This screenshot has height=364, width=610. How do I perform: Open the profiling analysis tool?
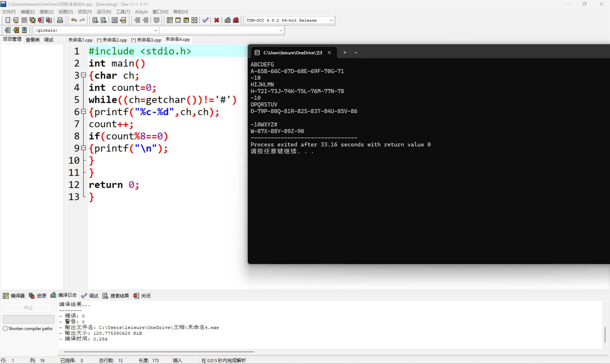point(227,20)
